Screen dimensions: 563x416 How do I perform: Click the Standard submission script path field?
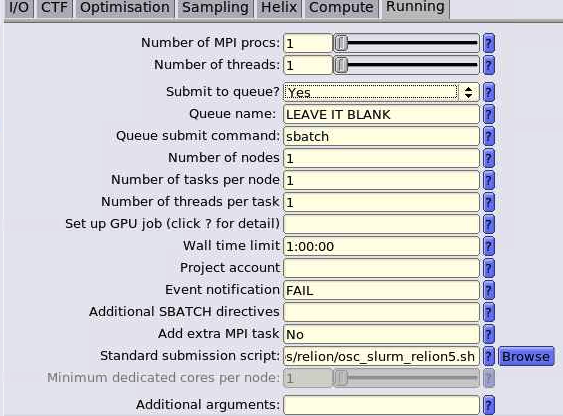click(381, 356)
